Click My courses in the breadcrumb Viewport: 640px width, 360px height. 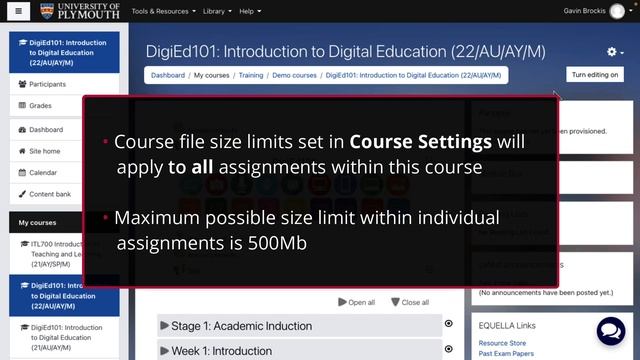click(211, 75)
